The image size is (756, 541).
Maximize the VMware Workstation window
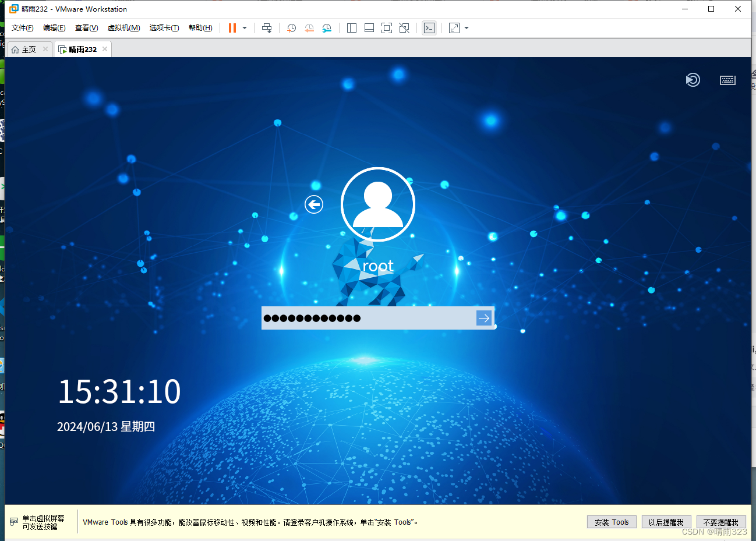tap(711, 9)
